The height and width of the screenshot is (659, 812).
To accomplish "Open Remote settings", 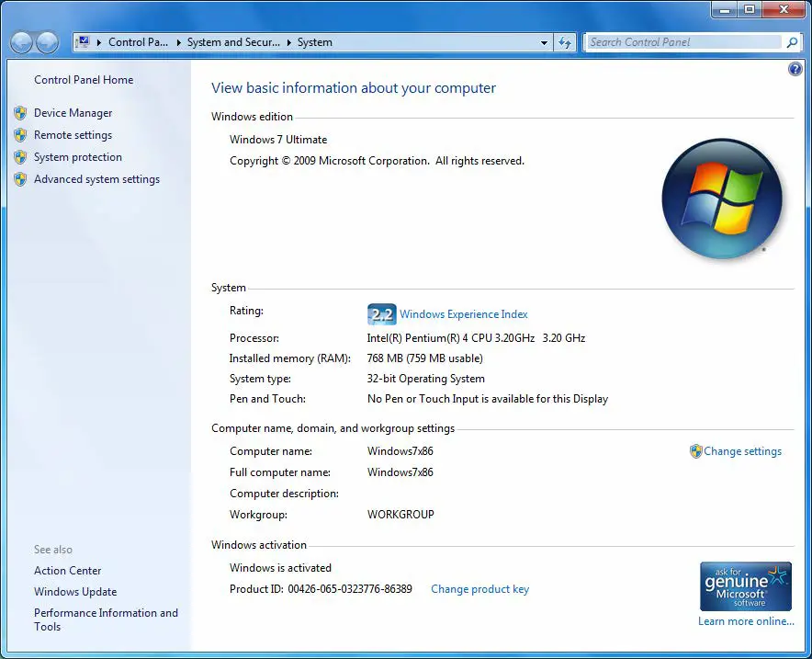I will pyautogui.click(x=73, y=135).
